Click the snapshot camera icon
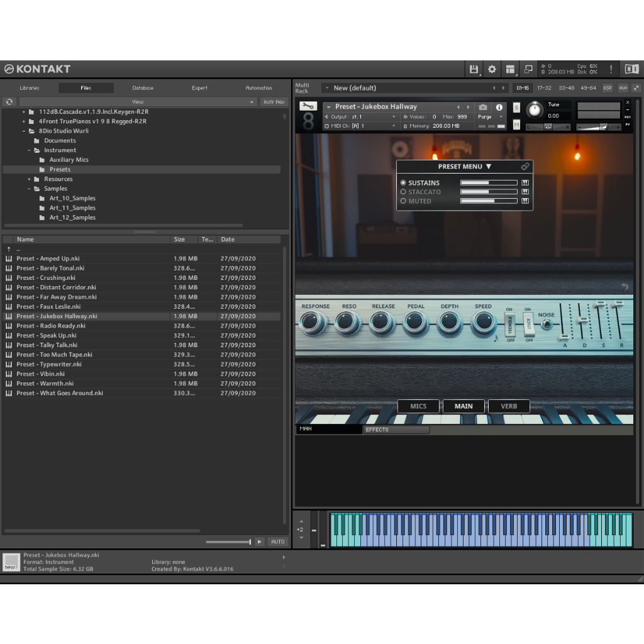The height and width of the screenshot is (644, 644). 483,107
